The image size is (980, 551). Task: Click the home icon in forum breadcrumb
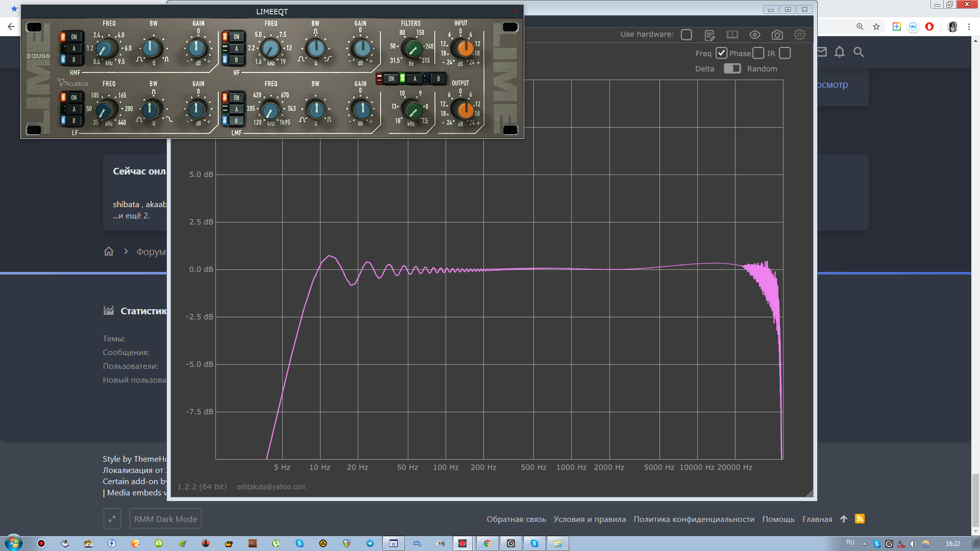tap(109, 252)
